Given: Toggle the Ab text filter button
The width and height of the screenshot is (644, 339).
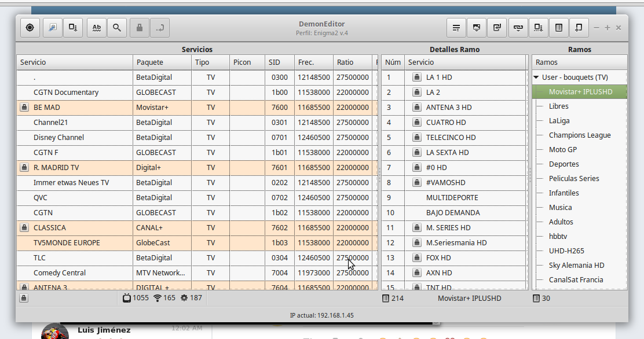Looking at the screenshot, I should pos(97,28).
